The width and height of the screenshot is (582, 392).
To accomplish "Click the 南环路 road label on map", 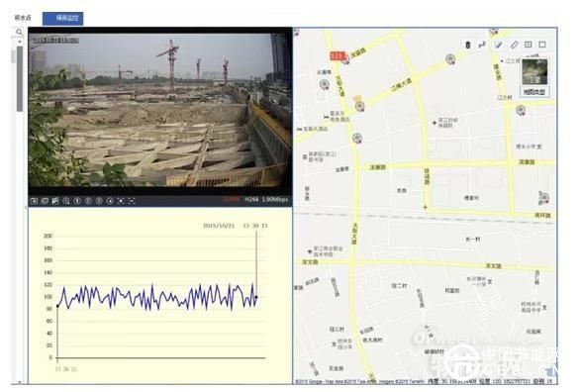I will (x=542, y=216).
